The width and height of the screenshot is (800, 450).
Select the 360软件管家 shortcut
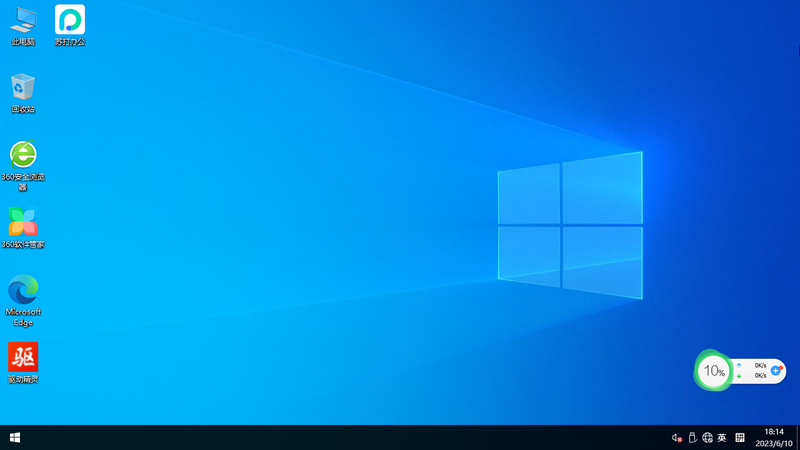(x=23, y=228)
